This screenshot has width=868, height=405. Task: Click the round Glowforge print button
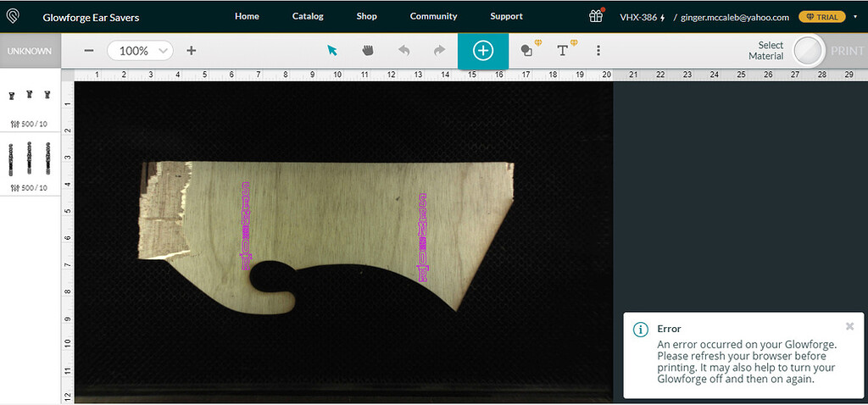[810, 52]
